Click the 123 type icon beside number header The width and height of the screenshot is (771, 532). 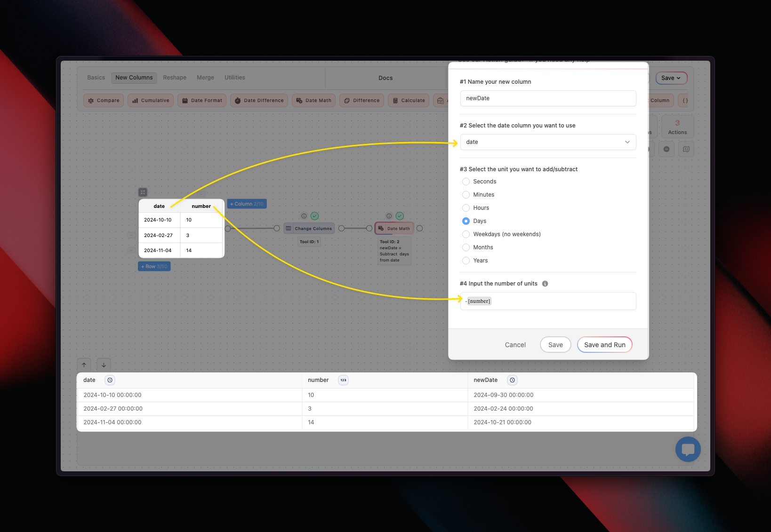coord(344,380)
